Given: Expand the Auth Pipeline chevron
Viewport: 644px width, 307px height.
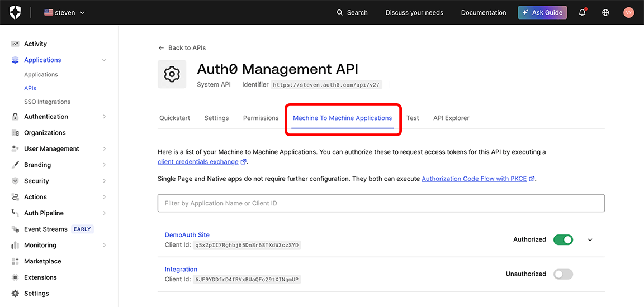Looking at the screenshot, I should (x=105, y=213).
